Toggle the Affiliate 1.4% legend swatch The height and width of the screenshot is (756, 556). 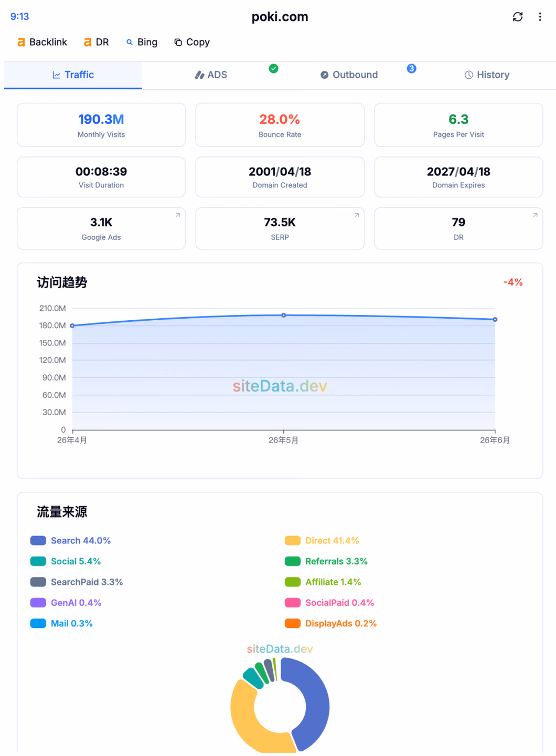pyautogui.click(x=293, y=582)
